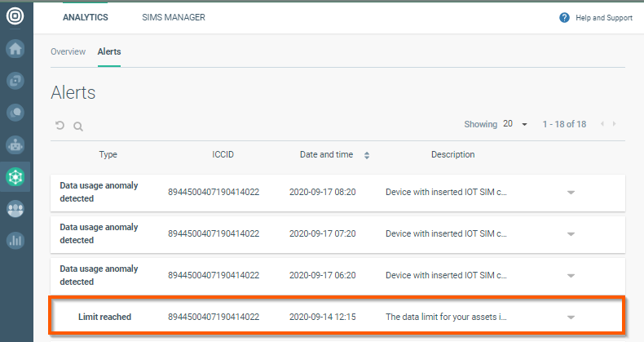Click the Description column header

coord(452,154)
